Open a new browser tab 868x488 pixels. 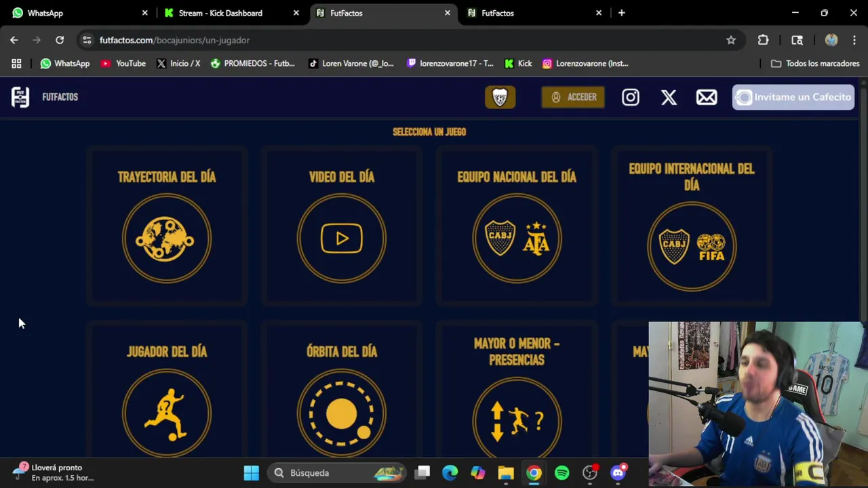(x=621, y=13)
